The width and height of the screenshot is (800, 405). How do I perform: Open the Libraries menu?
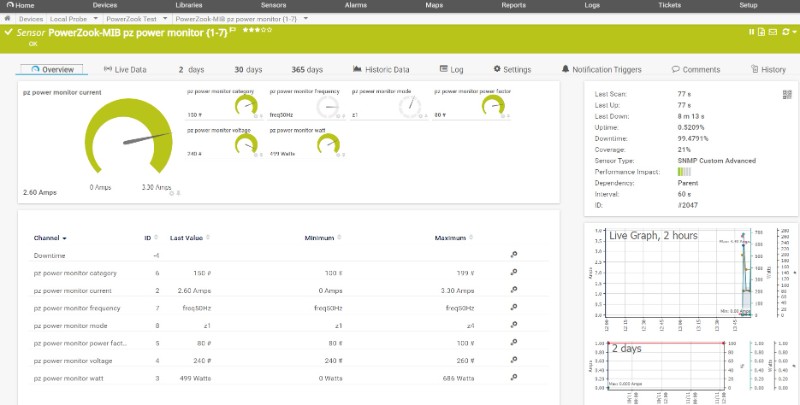tap(189, 5)
